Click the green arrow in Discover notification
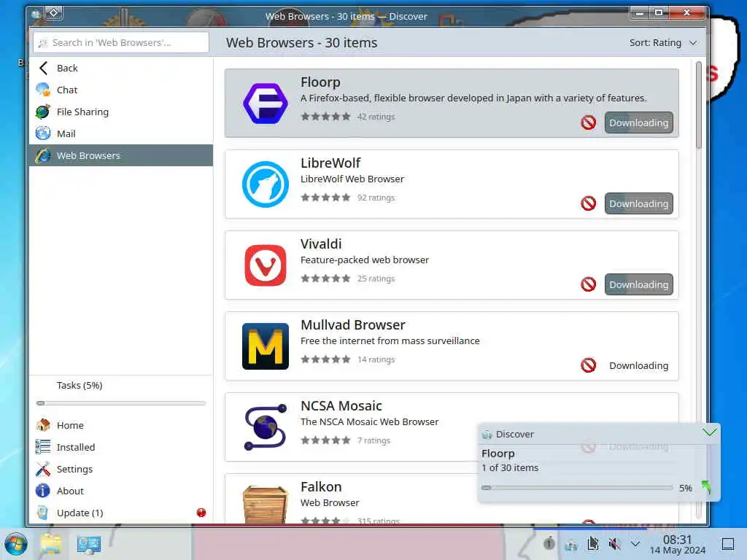Image resolution: width=747 pixels, height=560 pixels. 706,487
